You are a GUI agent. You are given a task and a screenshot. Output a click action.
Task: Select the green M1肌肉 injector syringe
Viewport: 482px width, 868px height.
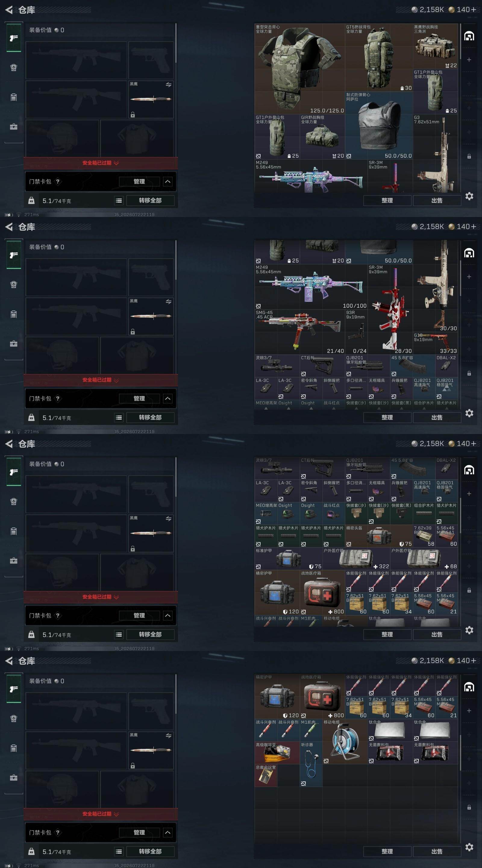311,730
